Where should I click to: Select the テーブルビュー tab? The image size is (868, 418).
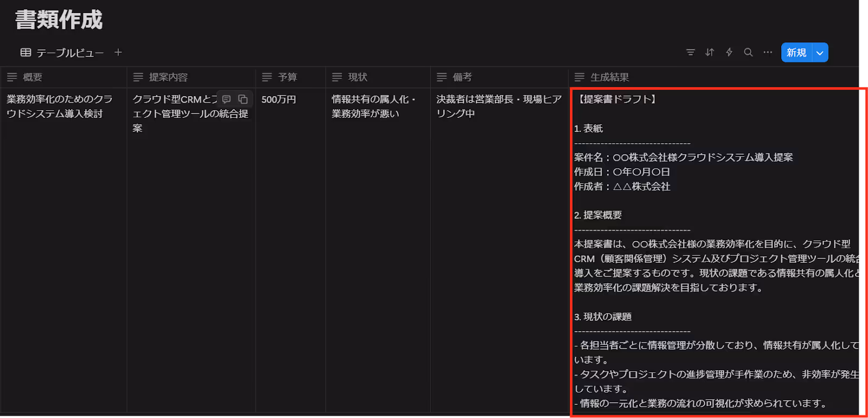[x=62, y=53]
